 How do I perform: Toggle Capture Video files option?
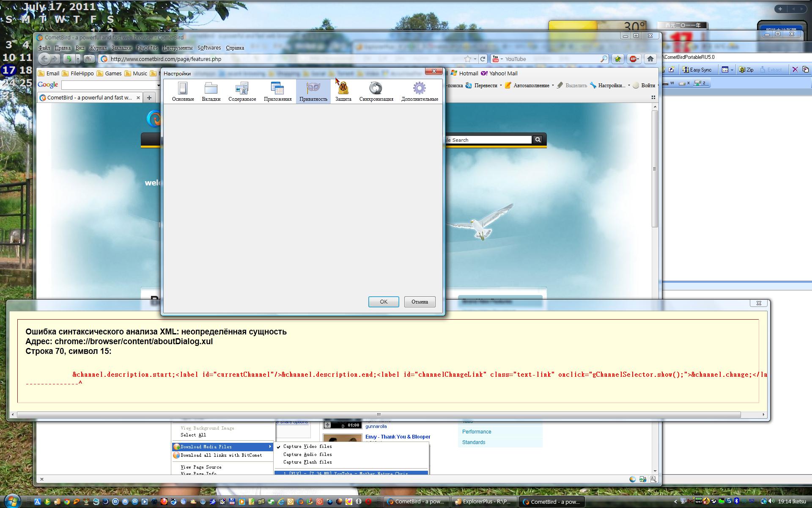pos(307,446)
